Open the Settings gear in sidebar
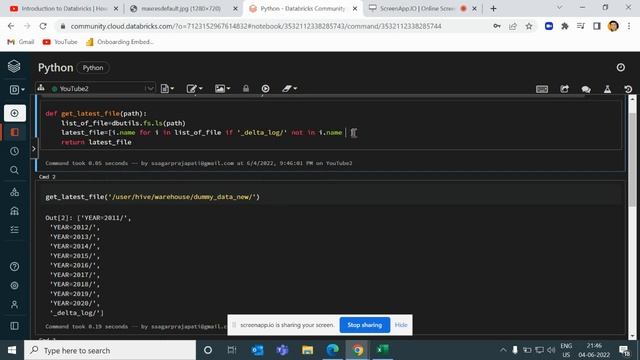 [x=15, y=286]
